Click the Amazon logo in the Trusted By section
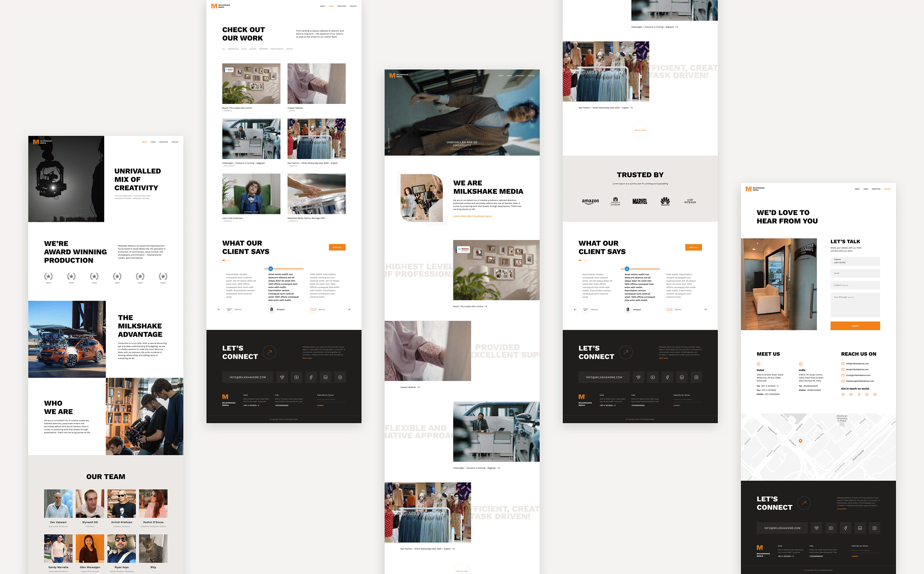924x574 pixels. click(x=590, y=201)
